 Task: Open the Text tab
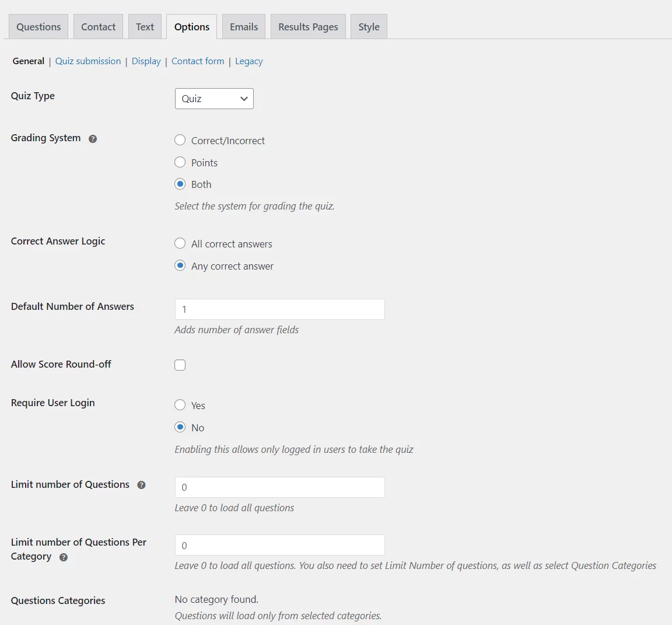click(145, 27)
